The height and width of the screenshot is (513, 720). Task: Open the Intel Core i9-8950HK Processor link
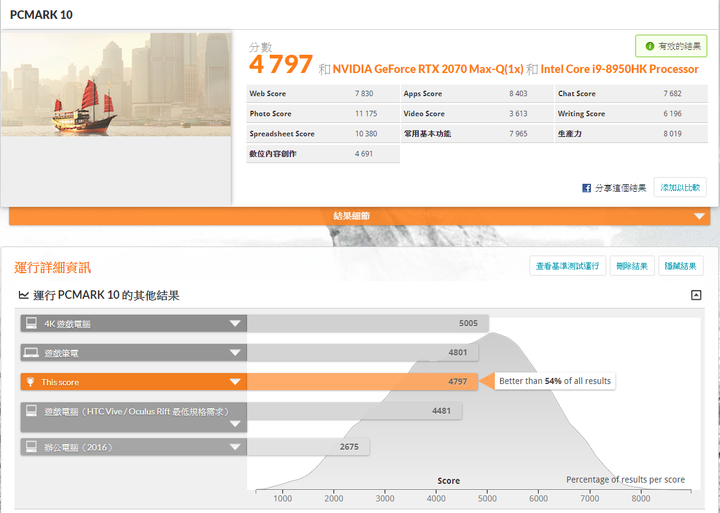tap(619, 69)
